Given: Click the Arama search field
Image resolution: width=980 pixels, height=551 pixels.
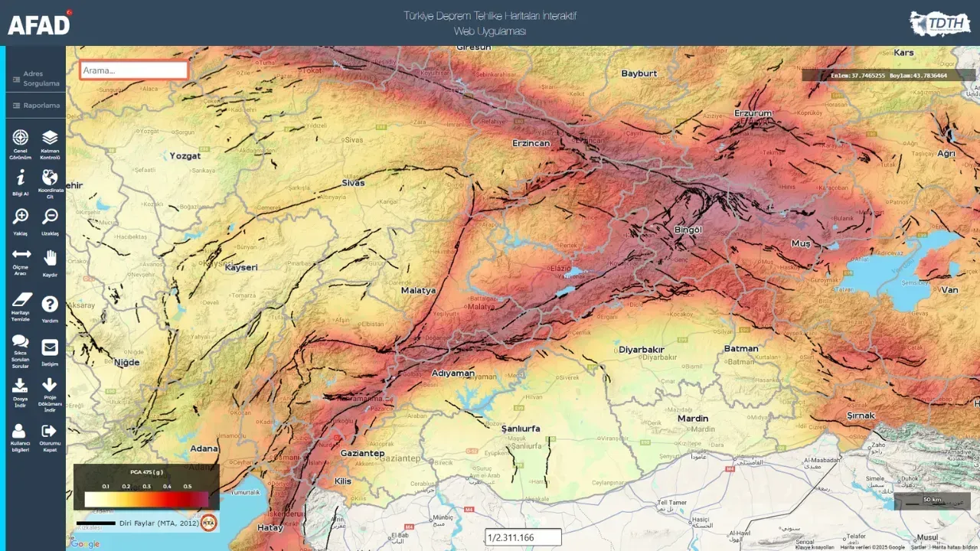Looking at the screenshot, I should [134, 70].
